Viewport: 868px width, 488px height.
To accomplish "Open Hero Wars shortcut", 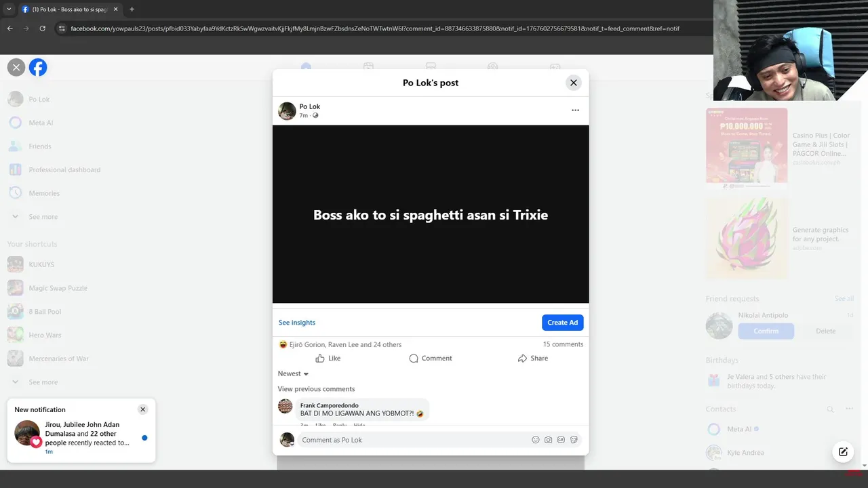I will coord(45,335).
